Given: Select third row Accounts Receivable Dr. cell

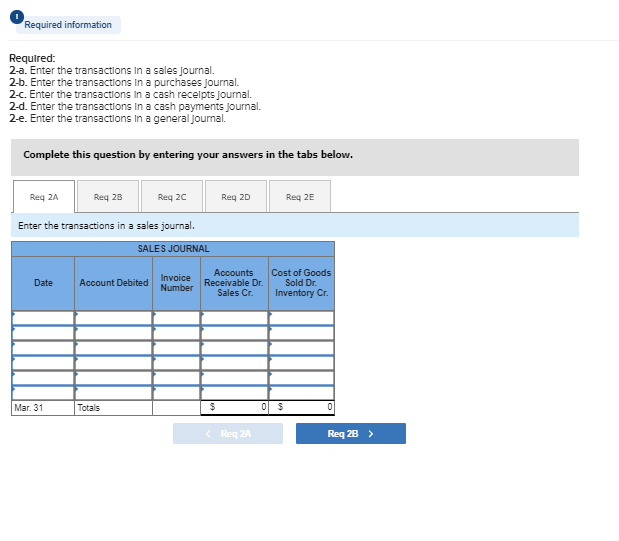Looking at the screenshot, I should pyautogui.click(x=234, y=348).
